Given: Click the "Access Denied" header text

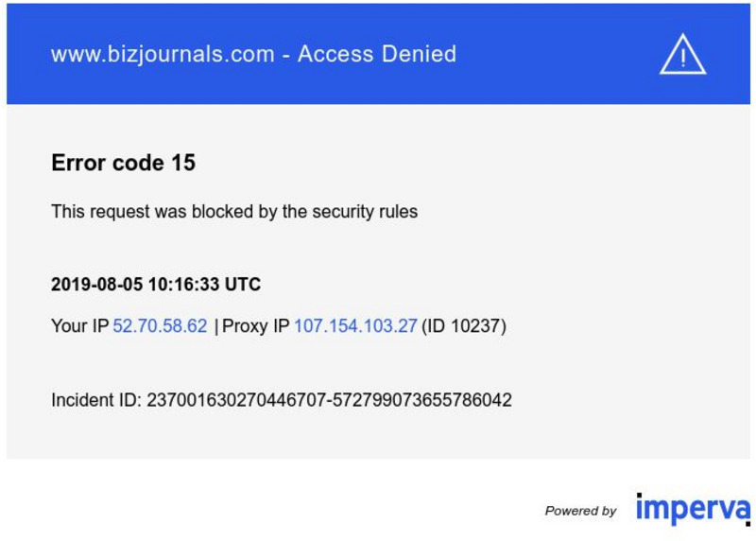Looking at the screenshot, I should (377, 54).
